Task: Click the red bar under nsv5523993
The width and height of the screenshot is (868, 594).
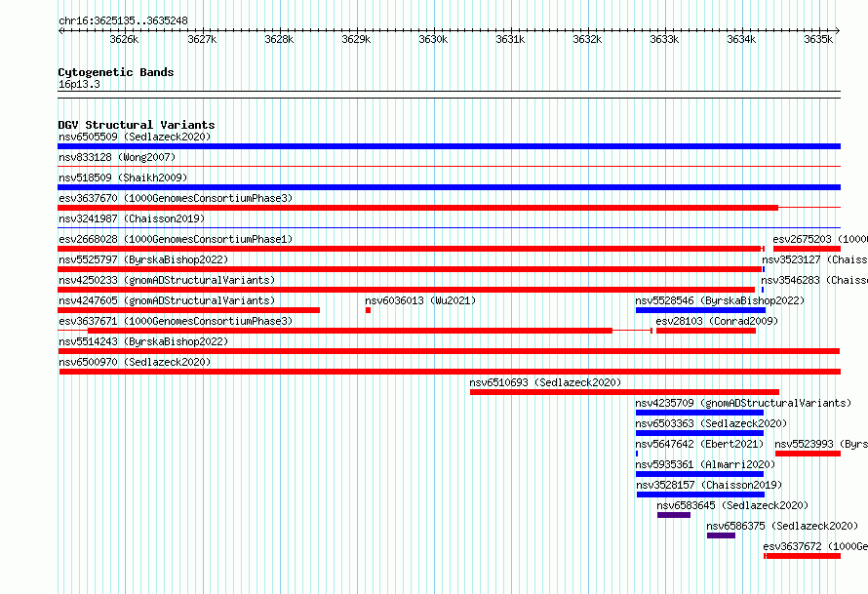Action: coord(808,454)
